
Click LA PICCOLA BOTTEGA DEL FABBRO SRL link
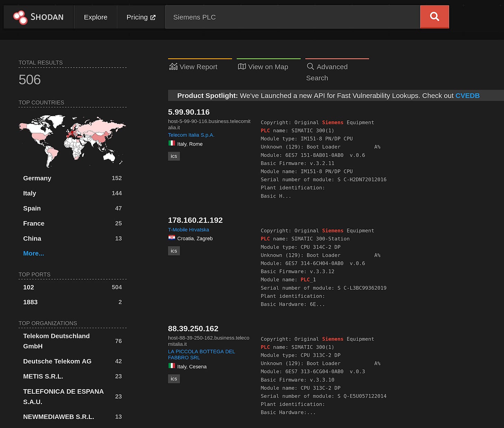point(201,355)
